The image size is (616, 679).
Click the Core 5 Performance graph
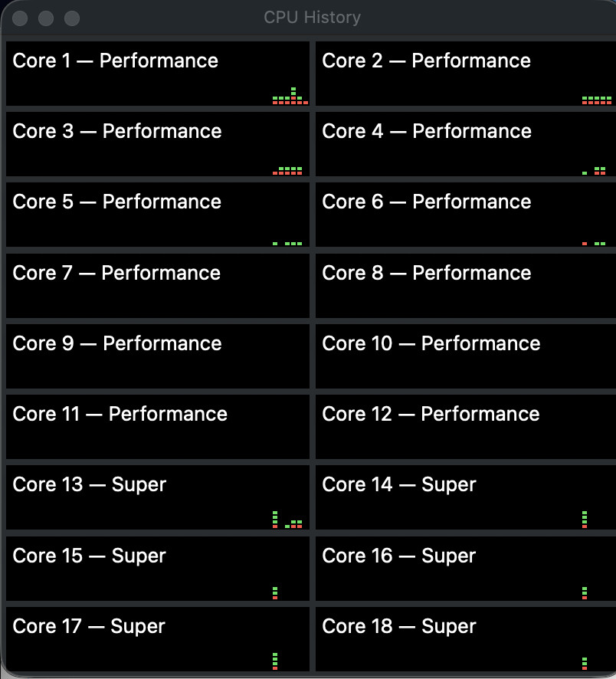[158, 215]
